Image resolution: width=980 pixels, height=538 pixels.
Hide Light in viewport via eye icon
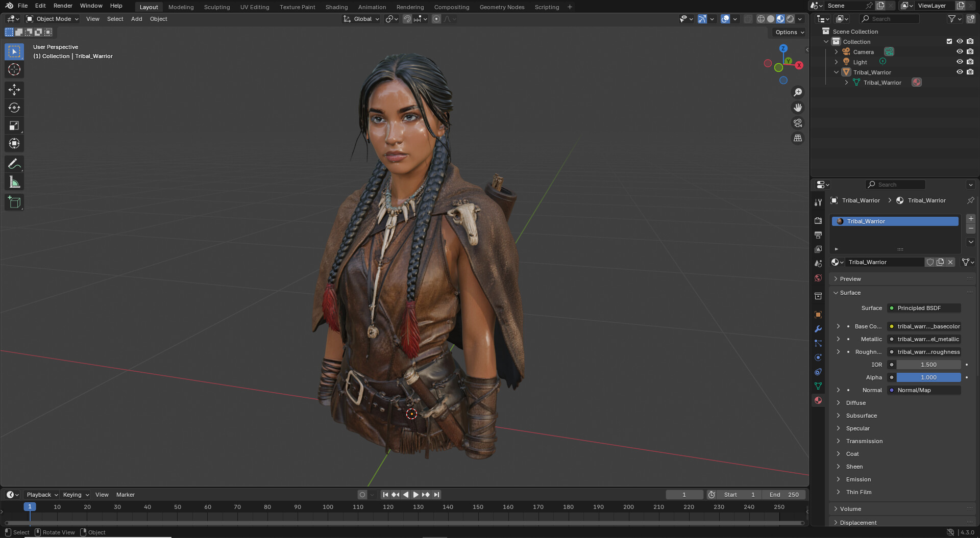click(960, 62)
